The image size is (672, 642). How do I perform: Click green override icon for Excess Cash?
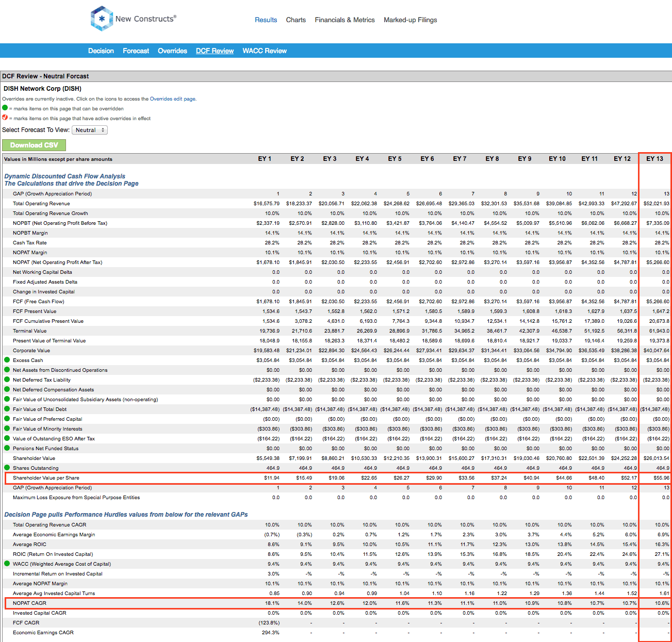(7, 360)
